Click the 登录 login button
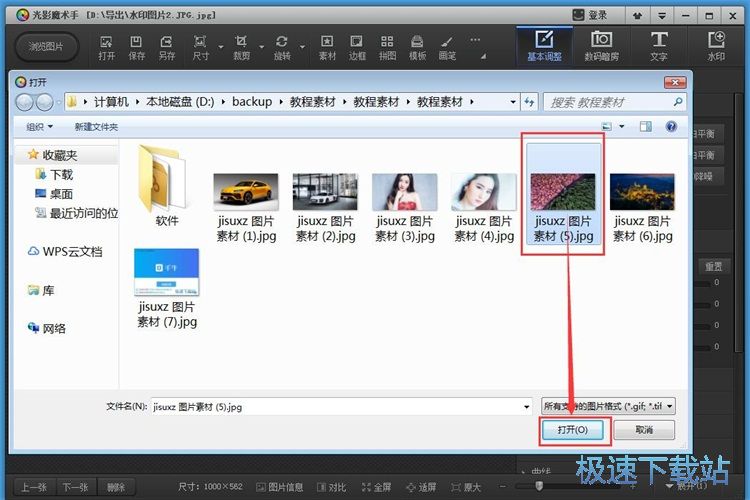The height and width of the screenshot is (500, 750). (x=590, y=15)
